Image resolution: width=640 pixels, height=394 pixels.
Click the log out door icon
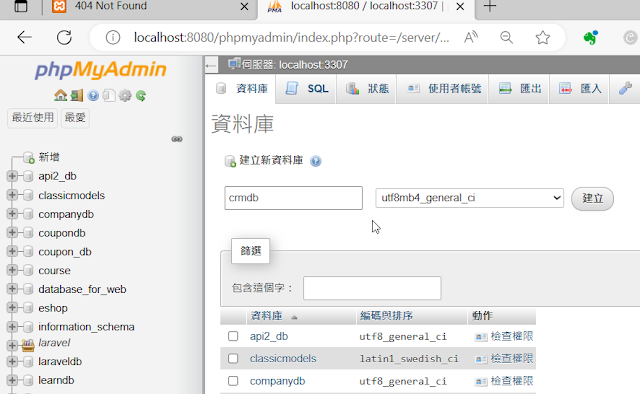(x=76, y=96)
